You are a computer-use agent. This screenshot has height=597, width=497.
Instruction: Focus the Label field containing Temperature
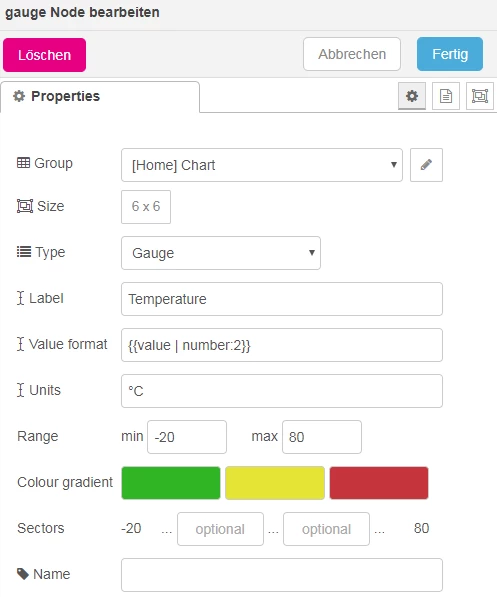click(x=282, y=299)
